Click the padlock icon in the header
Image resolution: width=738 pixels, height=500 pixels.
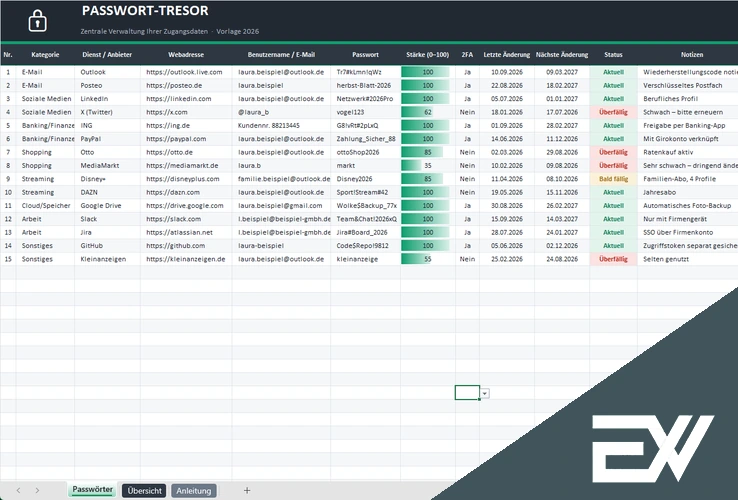pyautogui.click(x=37, y=21)
